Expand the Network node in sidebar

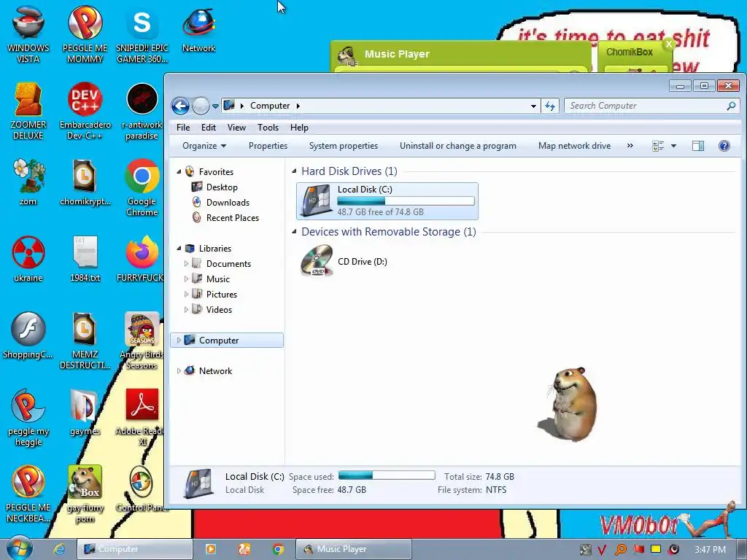(x=179, y=370)
